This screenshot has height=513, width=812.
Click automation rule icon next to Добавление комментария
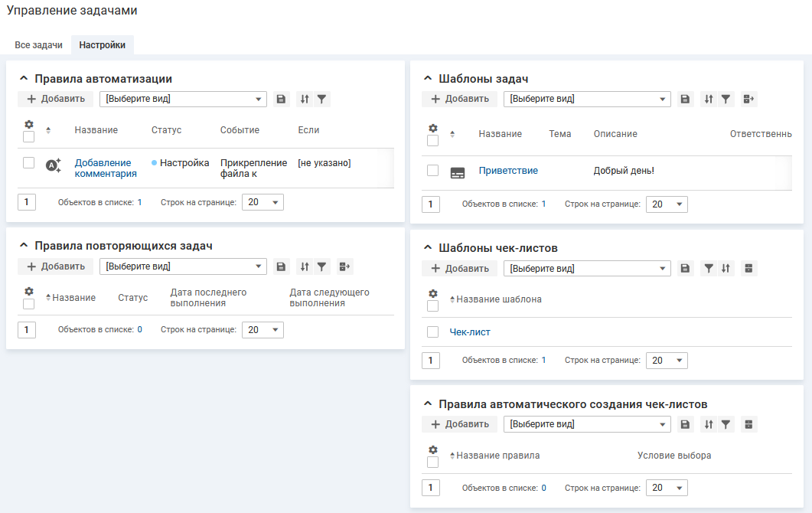click(x=53, y=165)
